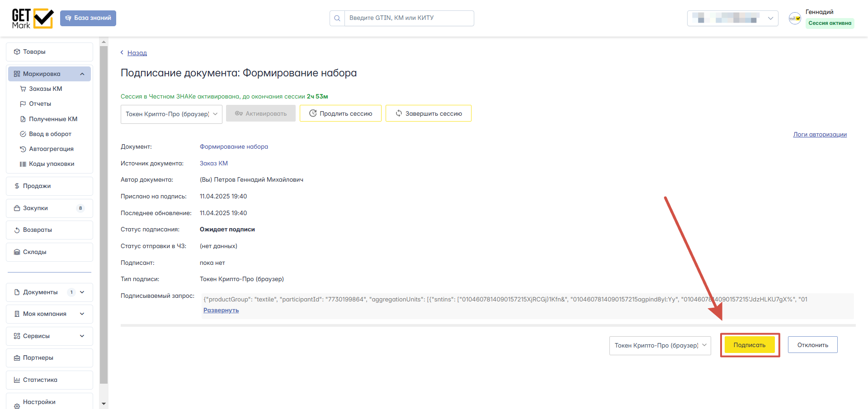Open Заказы КМ in the sidebar
The image size is (868, 409).
(x=45, y=89)
